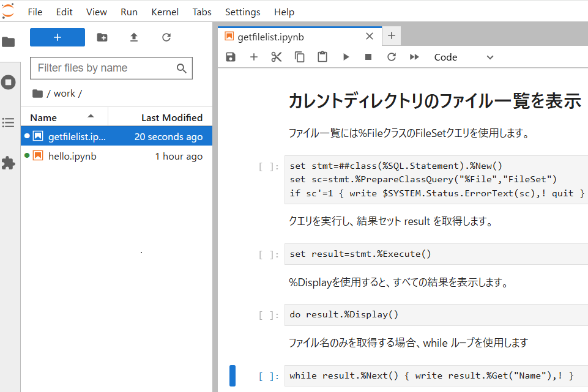Image resolution: width=588 pixels, height=392 pixels.
Task: Sort files by Last Modified column
Action: pyautogui.click(x=171, y=117)
